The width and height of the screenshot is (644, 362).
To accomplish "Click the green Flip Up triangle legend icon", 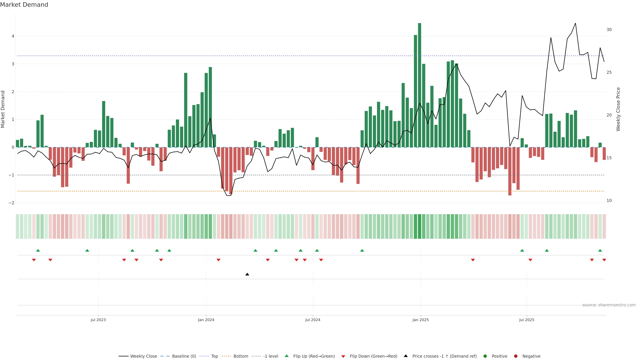I will 286,356.
